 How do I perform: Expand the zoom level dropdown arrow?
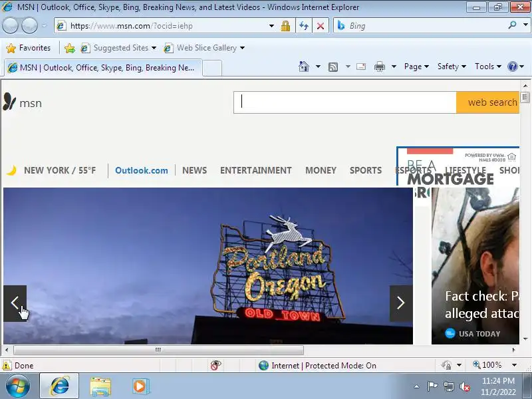(x=514, y=365)
